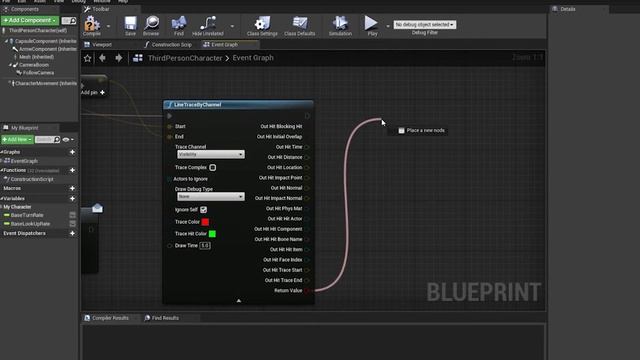Click the LineTraceByChannel input execution pin
The width and height of the screenshot is (640, 360).
tap(169, 116)
